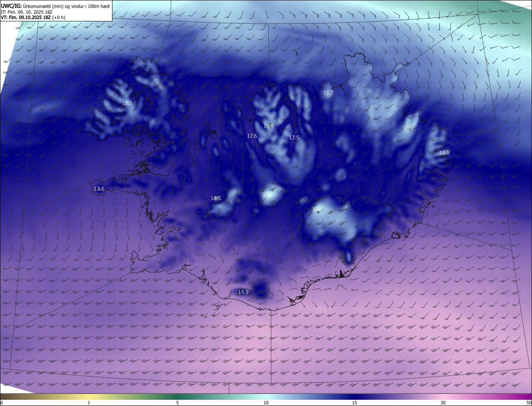Click the 5 tick on the color scale
The width and height of the screenshot is (532, 406).
click(177, 403)
